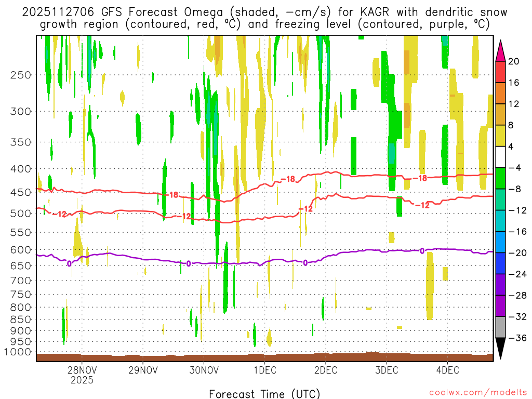
Task: Click the 950 pressure level label
Action: coord(21,342)
